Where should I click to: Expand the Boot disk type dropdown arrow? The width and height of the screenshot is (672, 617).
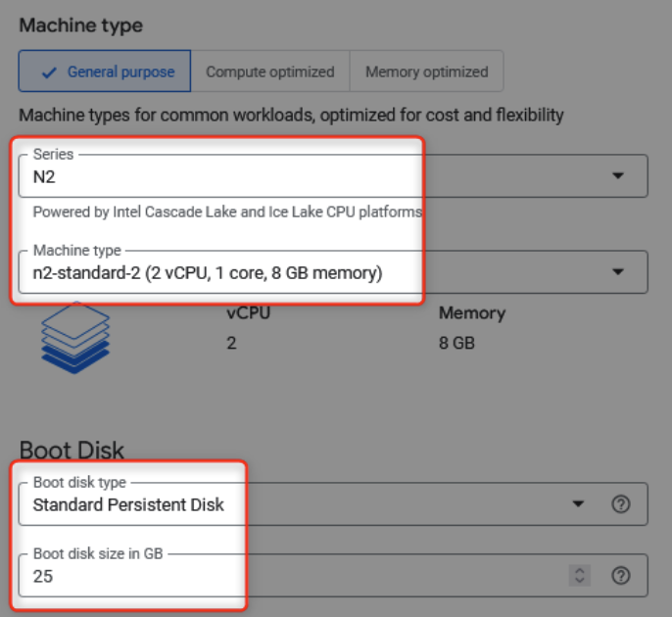pos(579,504)
